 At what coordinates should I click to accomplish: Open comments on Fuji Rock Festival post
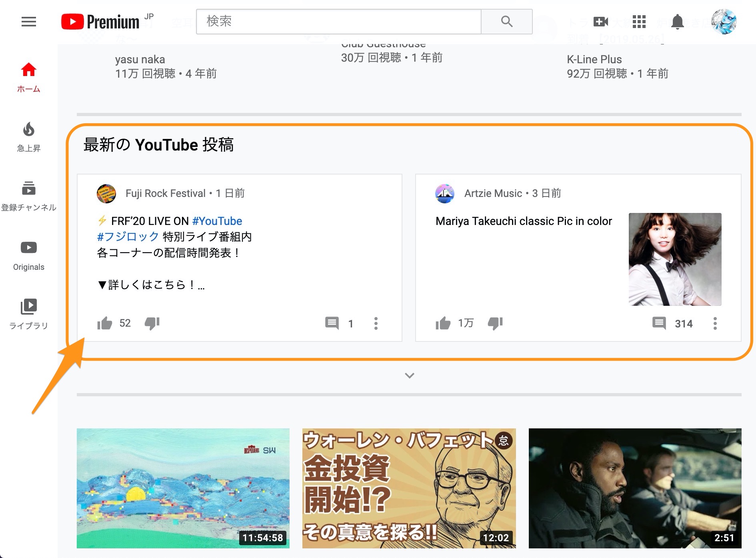(332, 323)
